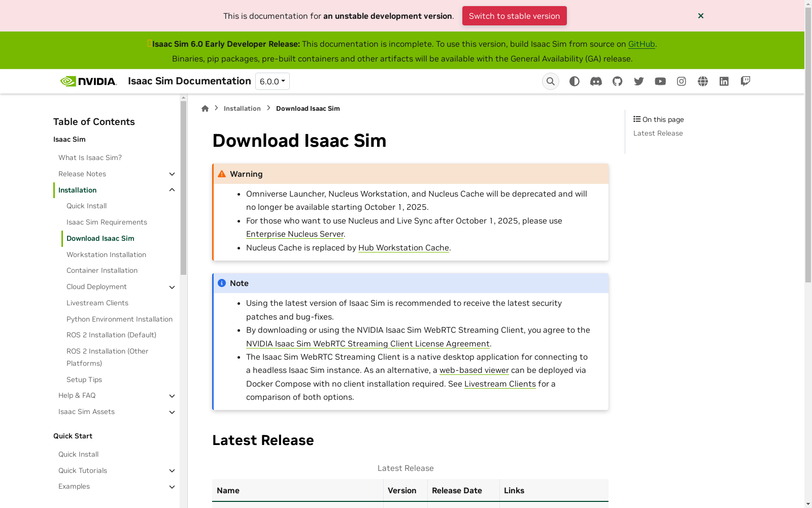Screen dimensions: 812x508
Task: Open What Is Isaac Sim? page
Action: 90,157
